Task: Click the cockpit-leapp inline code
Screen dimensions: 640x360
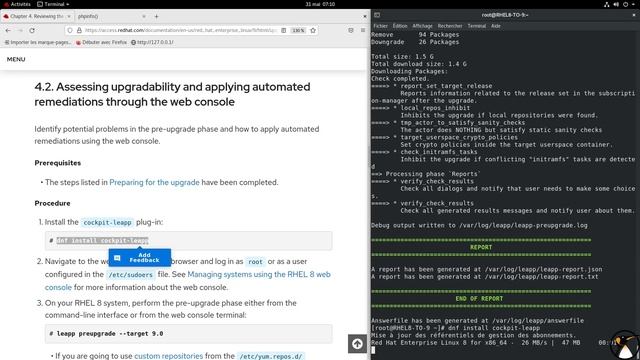Action: tap(107, 222)
